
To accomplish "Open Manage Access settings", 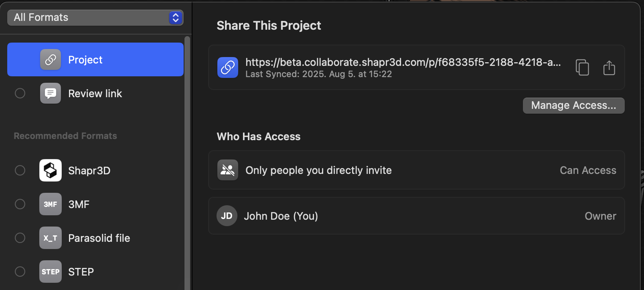I will click(x=573, y=105).
